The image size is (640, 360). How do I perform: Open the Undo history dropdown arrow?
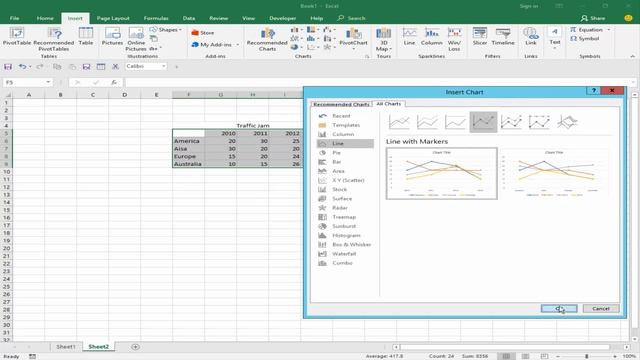30,67
